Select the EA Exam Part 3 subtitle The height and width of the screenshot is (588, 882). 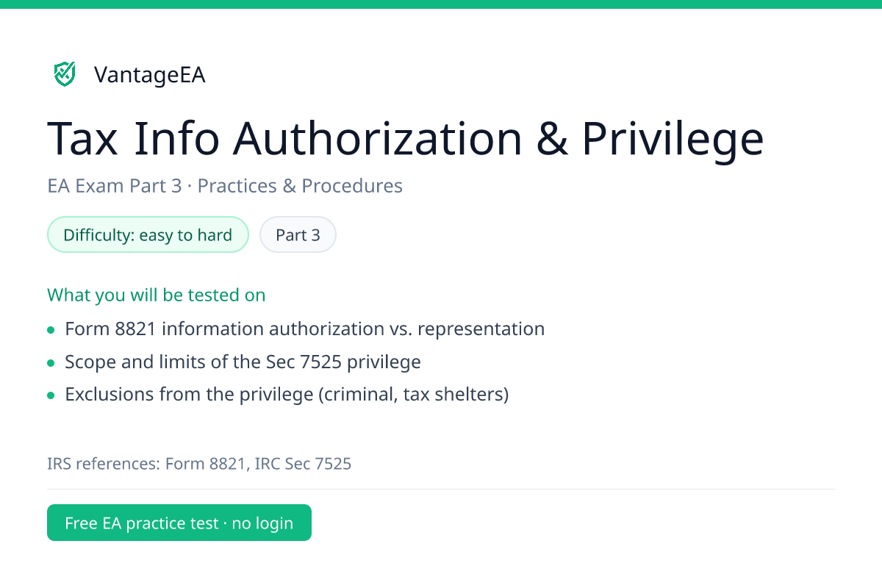pyautogui.click(x=225, y=186)
